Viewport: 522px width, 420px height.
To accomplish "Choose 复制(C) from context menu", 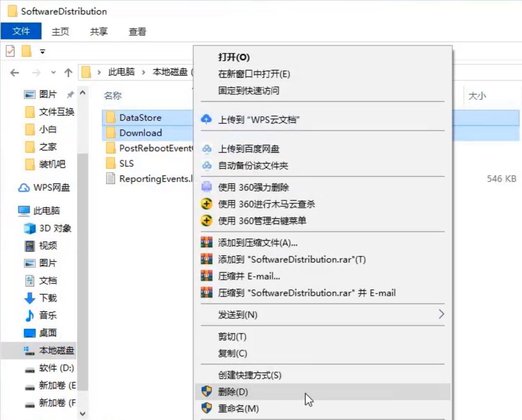I will (232, 354).
